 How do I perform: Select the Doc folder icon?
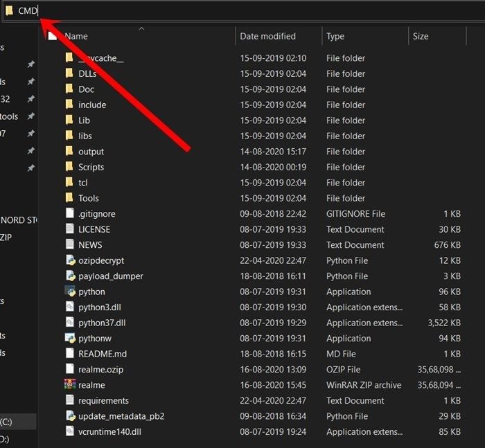(x=69, y=89)
